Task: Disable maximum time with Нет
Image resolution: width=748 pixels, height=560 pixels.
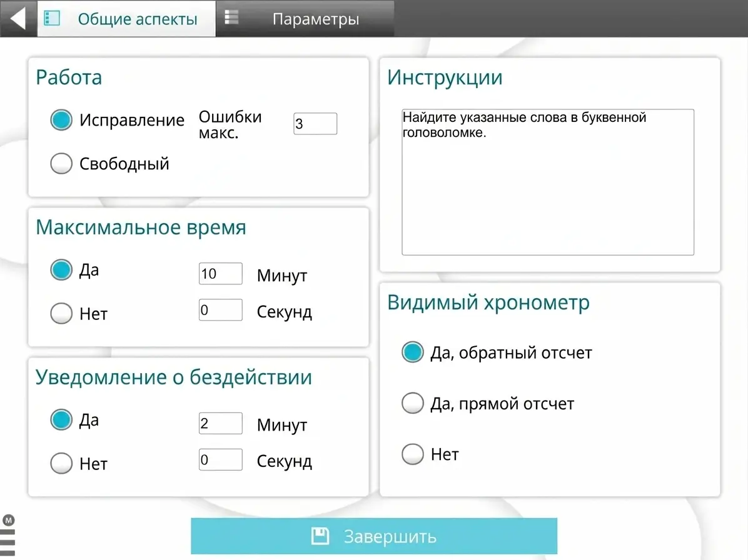Action: point(61,313)
